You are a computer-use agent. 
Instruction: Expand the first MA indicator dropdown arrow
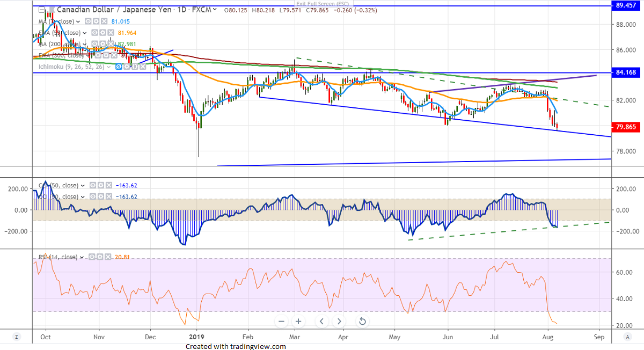pos(78,22)
